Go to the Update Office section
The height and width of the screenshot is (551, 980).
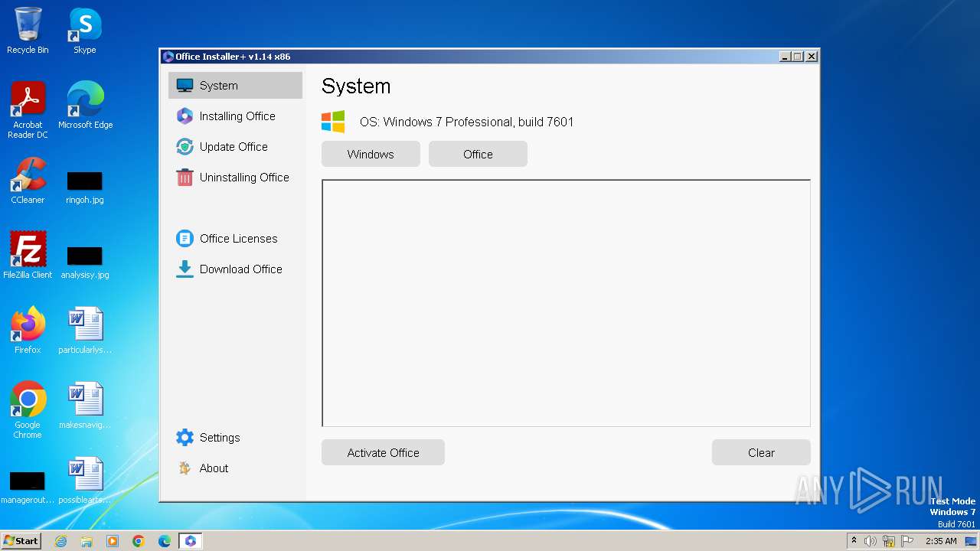234,147
